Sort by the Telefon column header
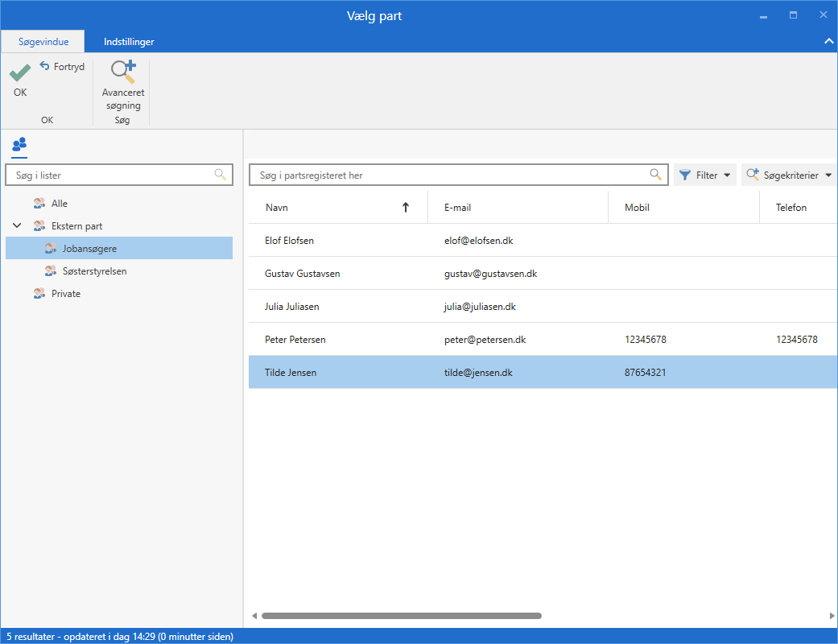The width and height of the screenshot is (838, 644). coord(799,208)
